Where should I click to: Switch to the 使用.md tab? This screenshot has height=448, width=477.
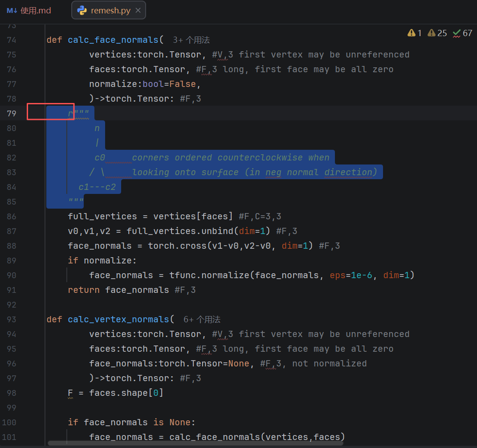point(29,11)
